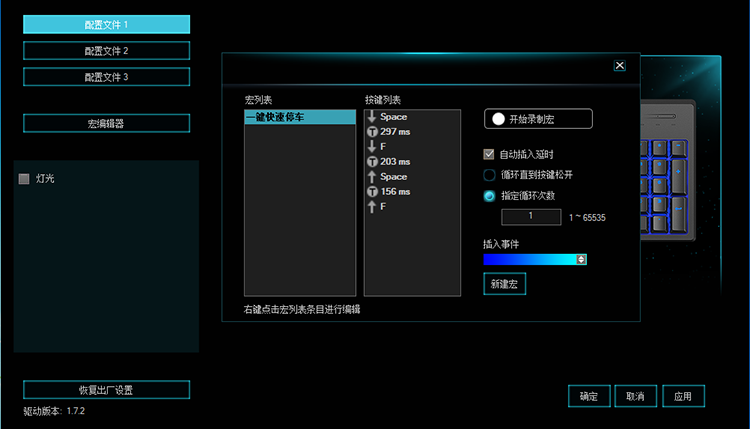Click the timer icon beside 297 ms

click(x=372, y=132)
